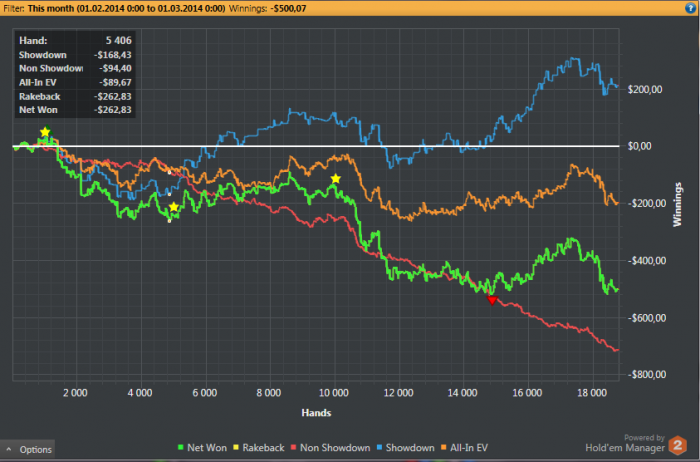The image size is (700, 462).
Task: Click the 14 000 hands axis label
Action: click(462, 393)
